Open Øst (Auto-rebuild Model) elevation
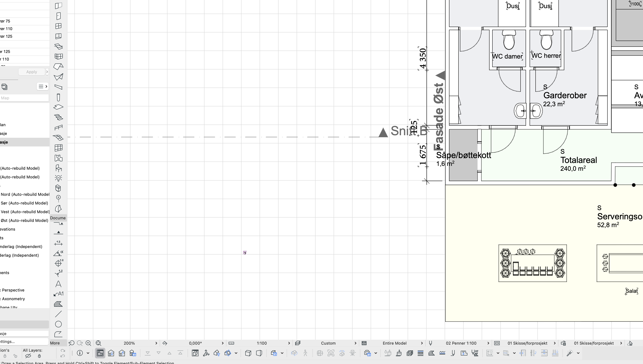643x364 pixels. tap(24, 220)
